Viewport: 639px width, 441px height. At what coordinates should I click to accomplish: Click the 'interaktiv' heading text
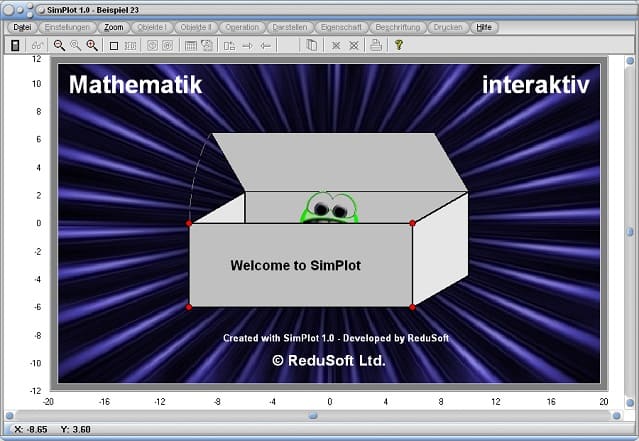[536, 84]
